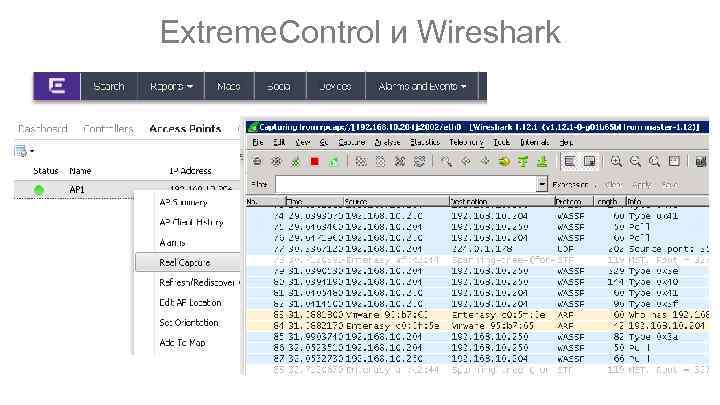Screen dimensions: 720x405
Task: Go back in packet history arrow
Action: tap(466, 162)
